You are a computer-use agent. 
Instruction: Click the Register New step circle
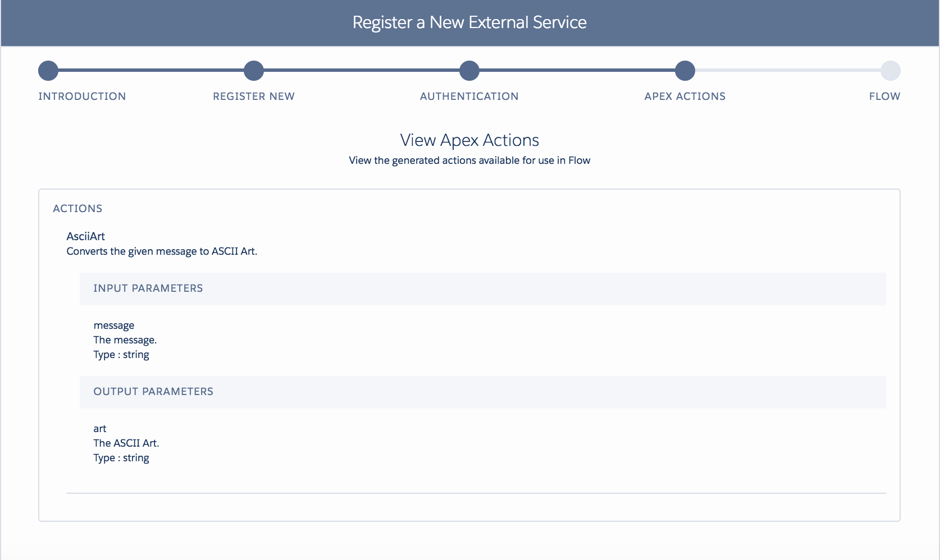(x=254, y=71)
